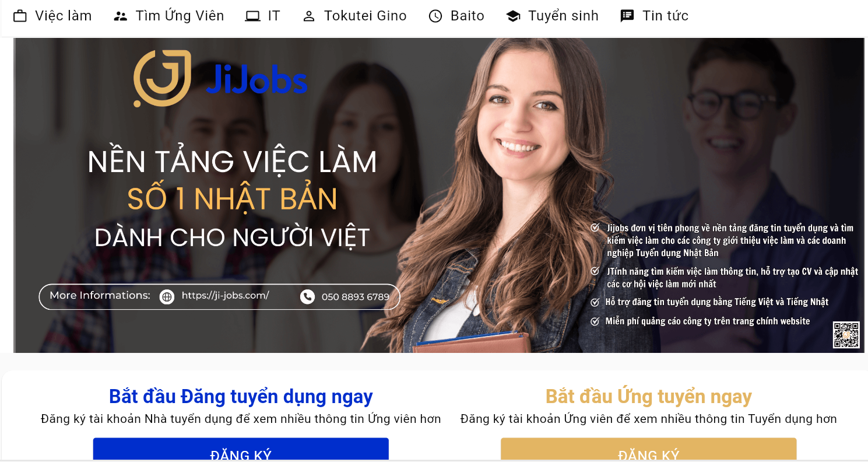The width and height of the screenshot is (868, 462).
Task: Click the laptop icon beside IT
Action: click(x=252, y=16)
